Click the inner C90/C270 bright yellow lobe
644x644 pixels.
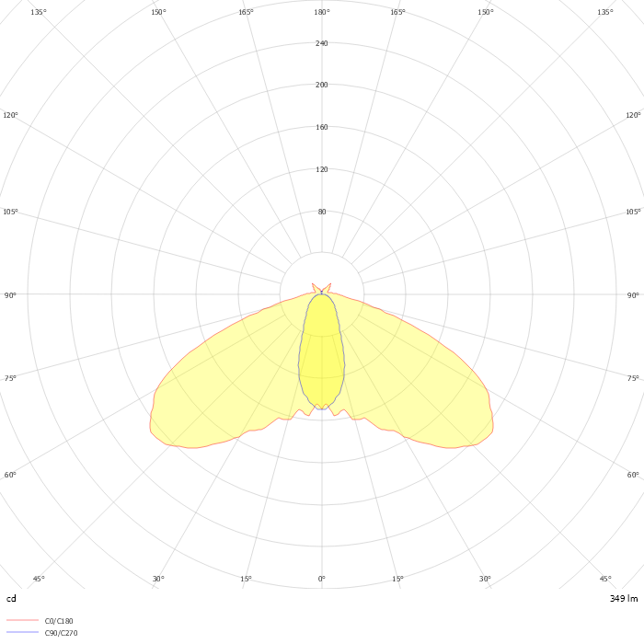pos(322,353)
